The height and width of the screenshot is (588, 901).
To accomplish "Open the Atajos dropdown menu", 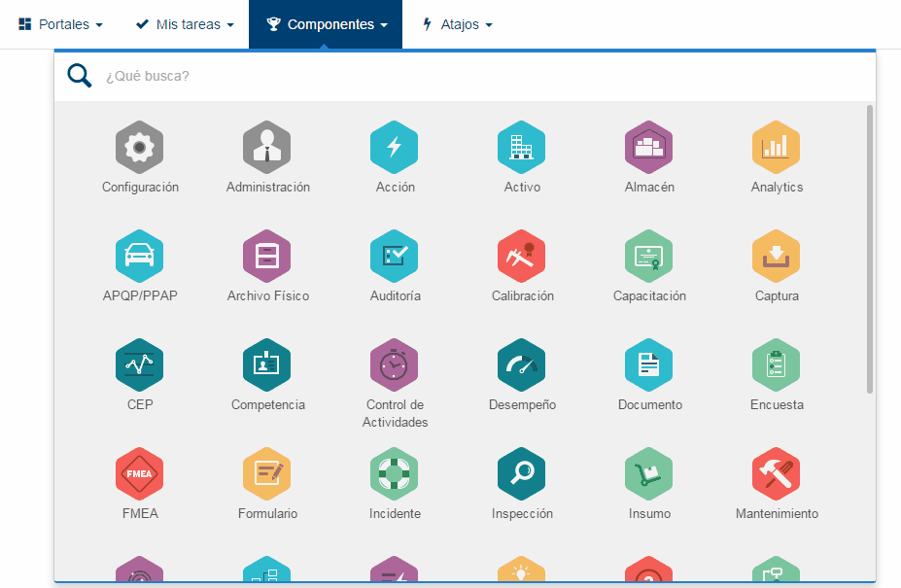I will pos(458,24).
